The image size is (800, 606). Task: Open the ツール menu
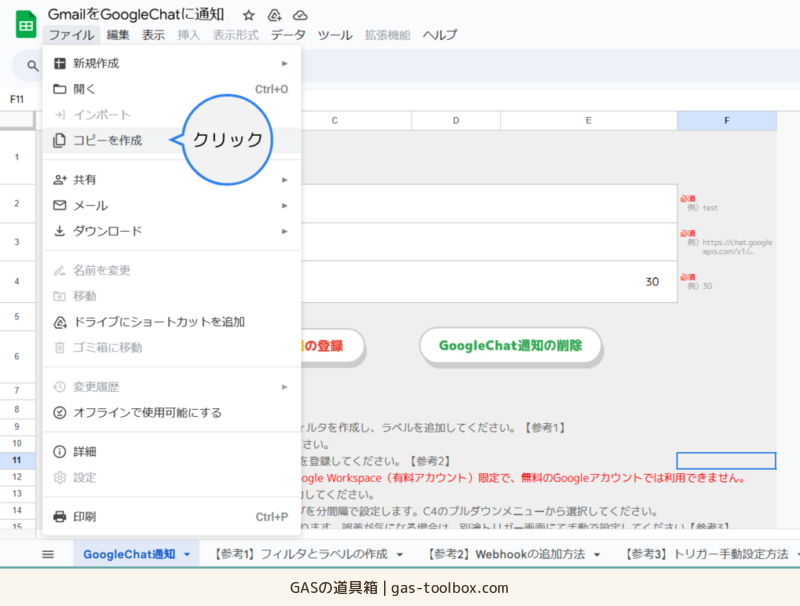coord(335,35)
